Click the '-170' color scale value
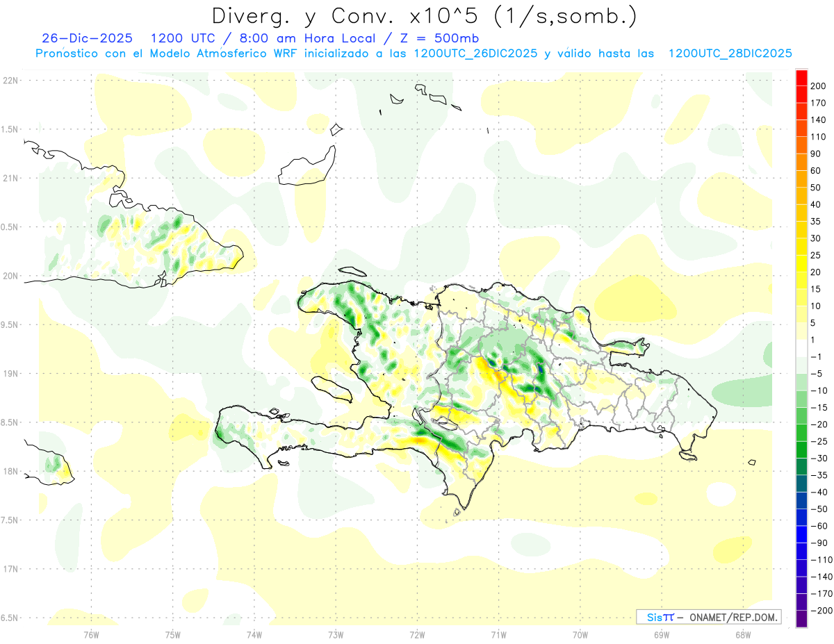 coord(821,593)
